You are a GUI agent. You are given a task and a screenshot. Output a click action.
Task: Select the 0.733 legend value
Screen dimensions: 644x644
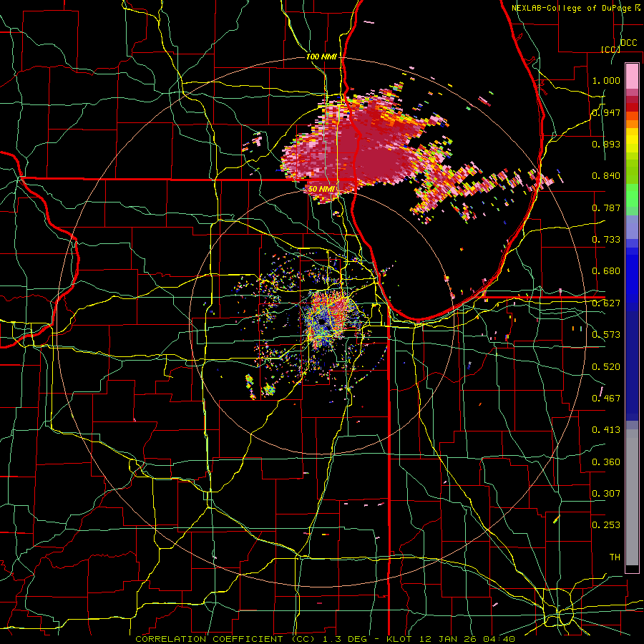pos(606,240)
